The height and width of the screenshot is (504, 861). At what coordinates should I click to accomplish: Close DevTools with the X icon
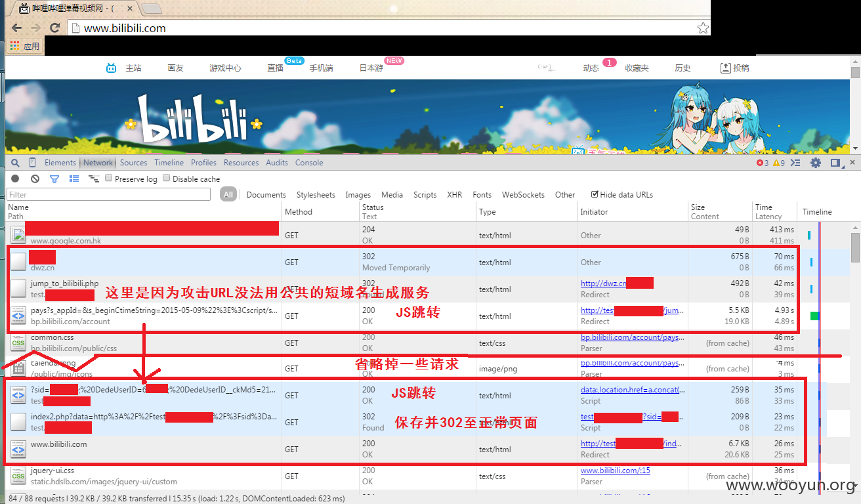click(x=853, y=163)
